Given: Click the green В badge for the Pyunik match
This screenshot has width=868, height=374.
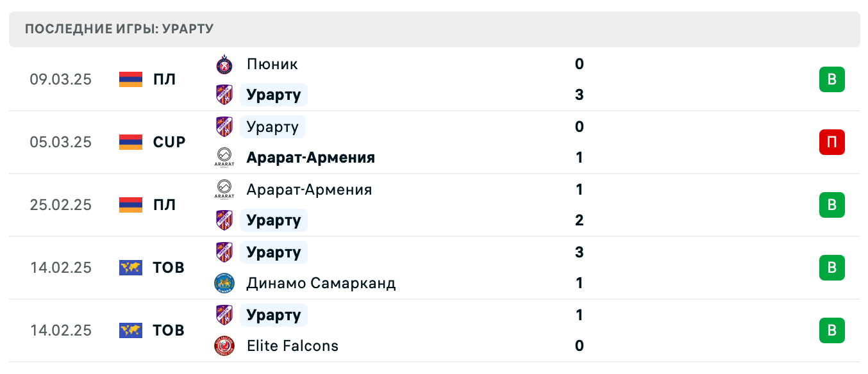Looking at the screenshot, I should (832, 79).
